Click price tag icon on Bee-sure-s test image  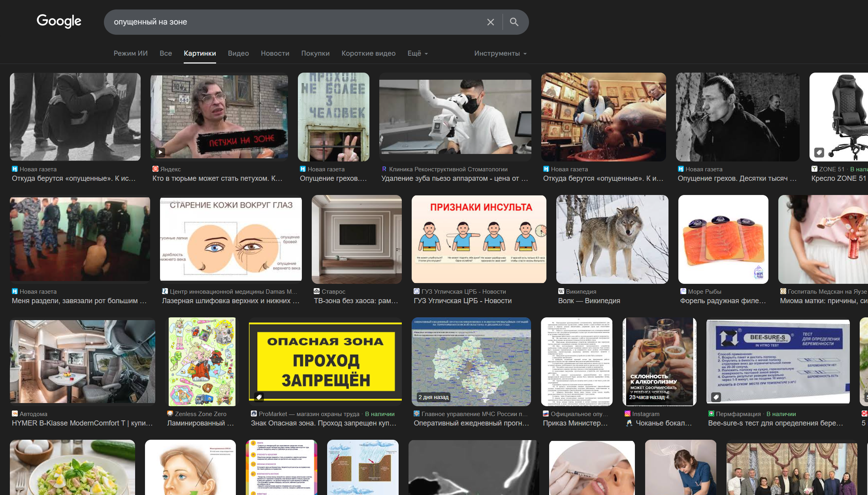click(x=716, y=397)
